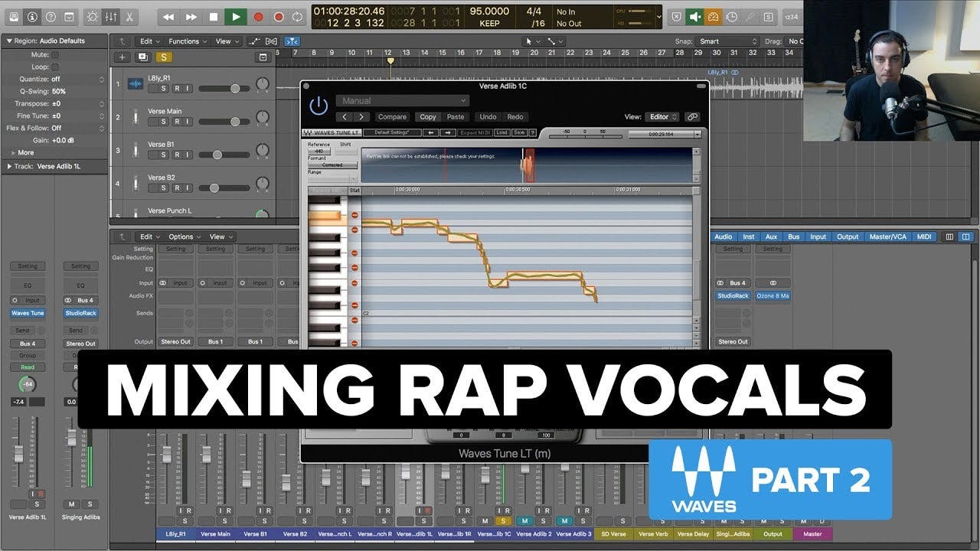Switch to the Bus tab in the mixer header

click(x=792, y=236)
